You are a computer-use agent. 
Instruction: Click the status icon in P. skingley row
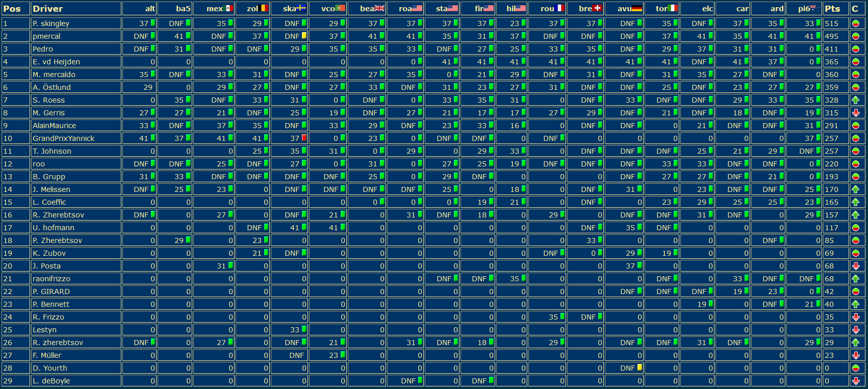coord(856,23)
